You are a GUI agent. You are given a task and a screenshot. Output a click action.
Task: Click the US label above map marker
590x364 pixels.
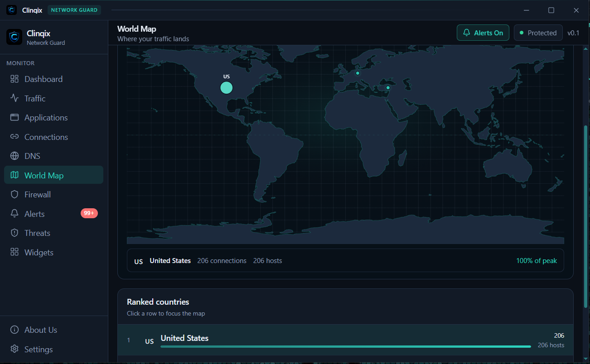(x=227, y=77)
